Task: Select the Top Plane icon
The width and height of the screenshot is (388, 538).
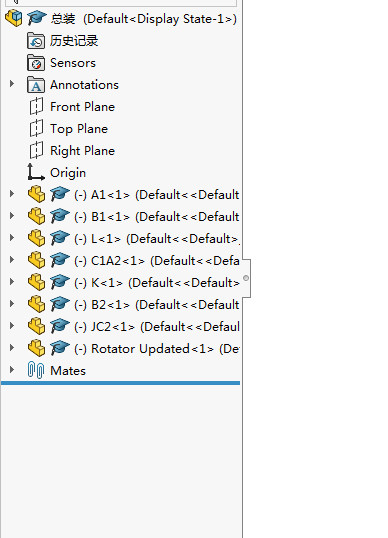Action: pyautogui.click(x=36, y=128)
